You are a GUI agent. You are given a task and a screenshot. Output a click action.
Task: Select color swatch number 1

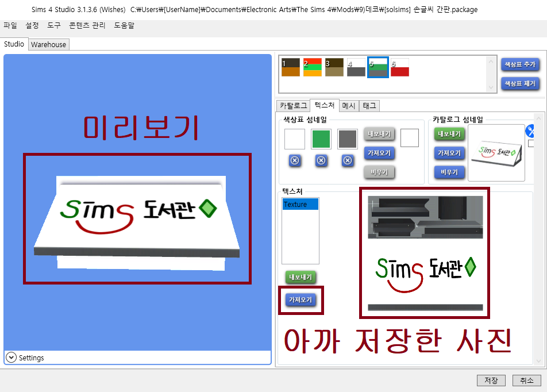pos(291,67)
